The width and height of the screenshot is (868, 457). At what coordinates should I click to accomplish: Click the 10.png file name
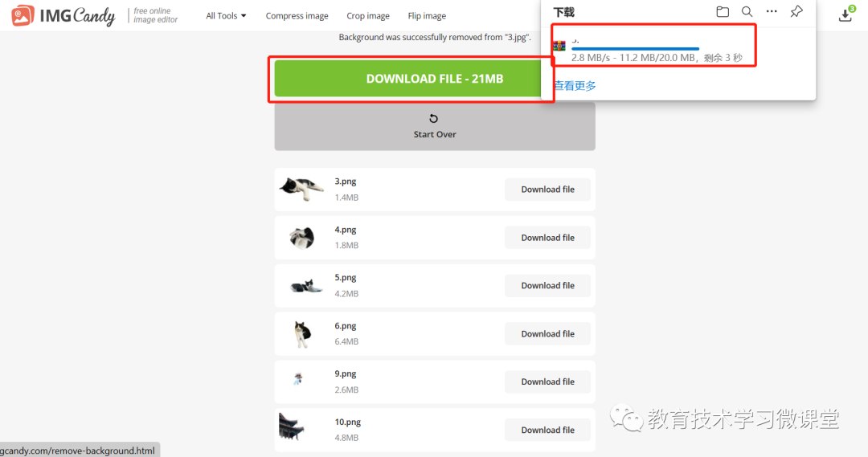tap(348, 422)
